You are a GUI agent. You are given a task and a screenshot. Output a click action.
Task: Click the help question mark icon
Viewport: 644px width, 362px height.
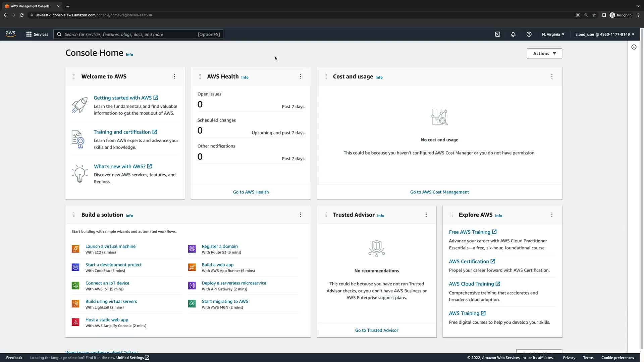point(529,34)
